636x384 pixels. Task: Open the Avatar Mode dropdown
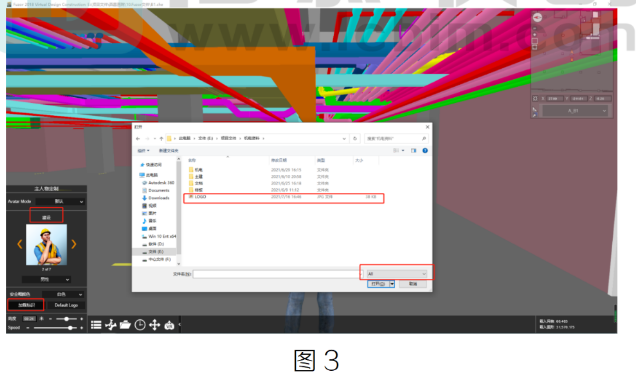point(60,202)
